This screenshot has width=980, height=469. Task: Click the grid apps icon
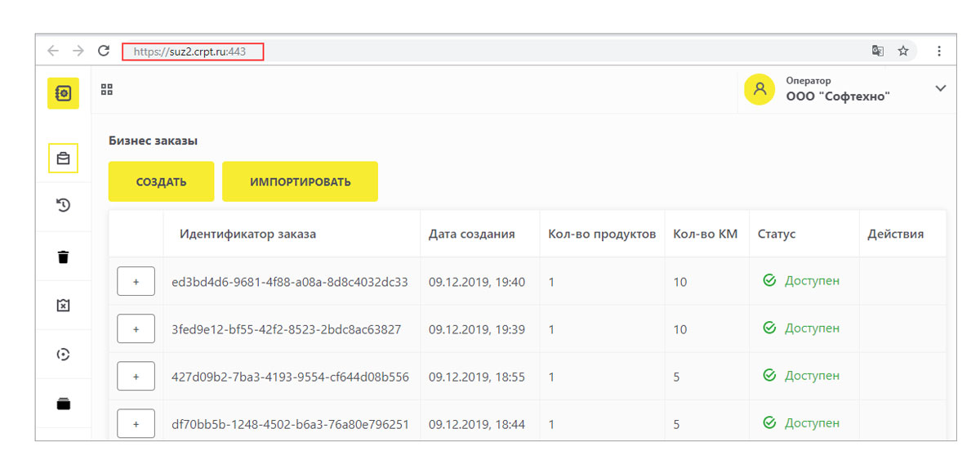107,90
